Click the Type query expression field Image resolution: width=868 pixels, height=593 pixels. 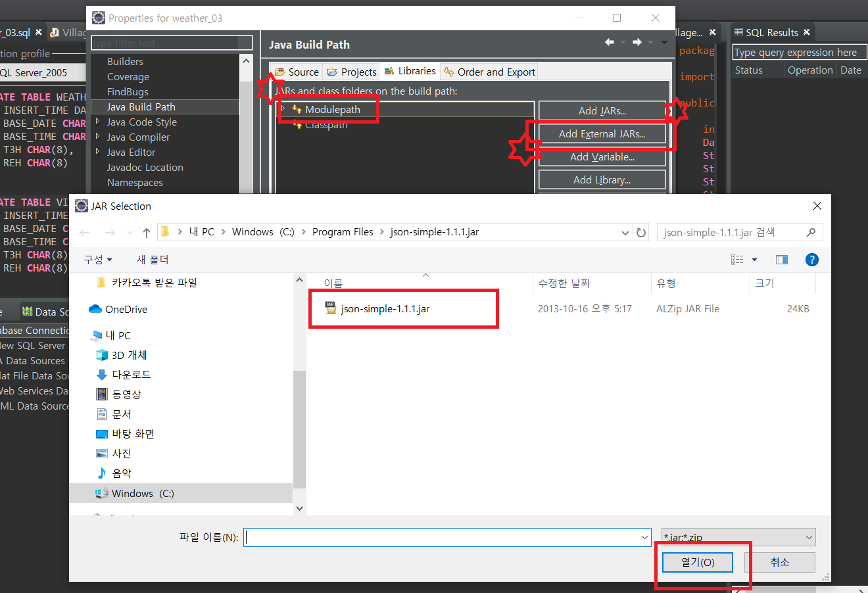click(x=800, y=53)
